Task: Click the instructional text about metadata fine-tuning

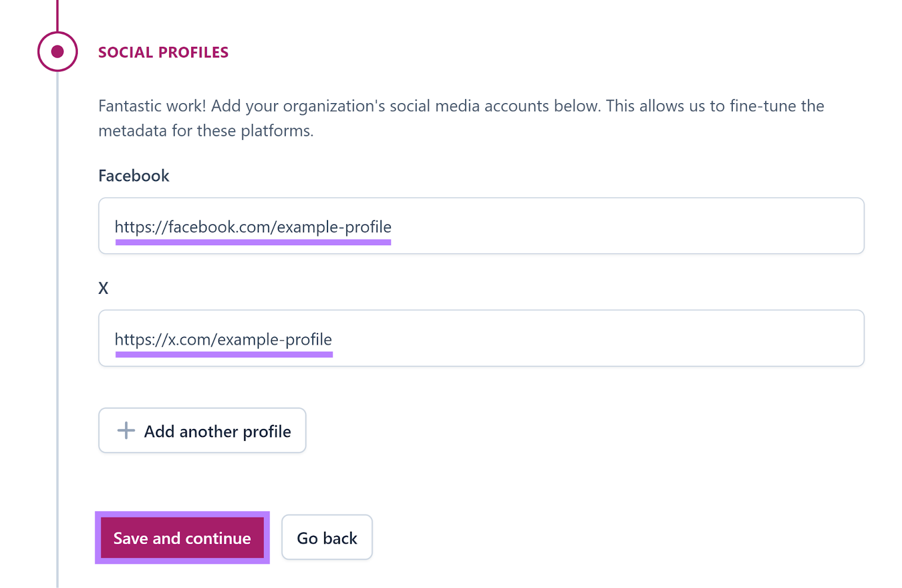Action: [461, 117]
